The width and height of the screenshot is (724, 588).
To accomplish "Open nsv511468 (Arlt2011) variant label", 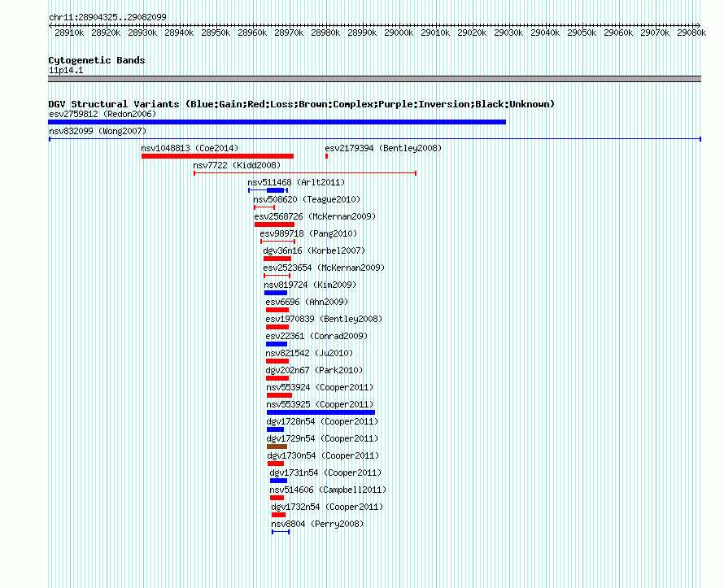I will pos(296,182).
